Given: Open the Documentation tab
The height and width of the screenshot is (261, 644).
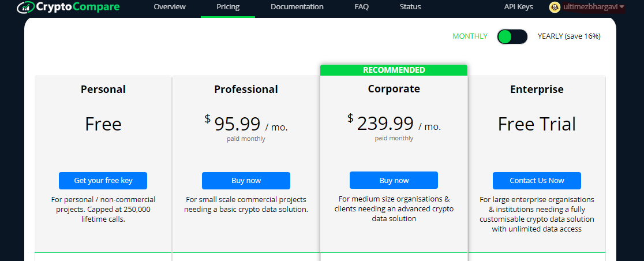Looking at the screenshot, I should pyautogui.click(x=297, y=7).
